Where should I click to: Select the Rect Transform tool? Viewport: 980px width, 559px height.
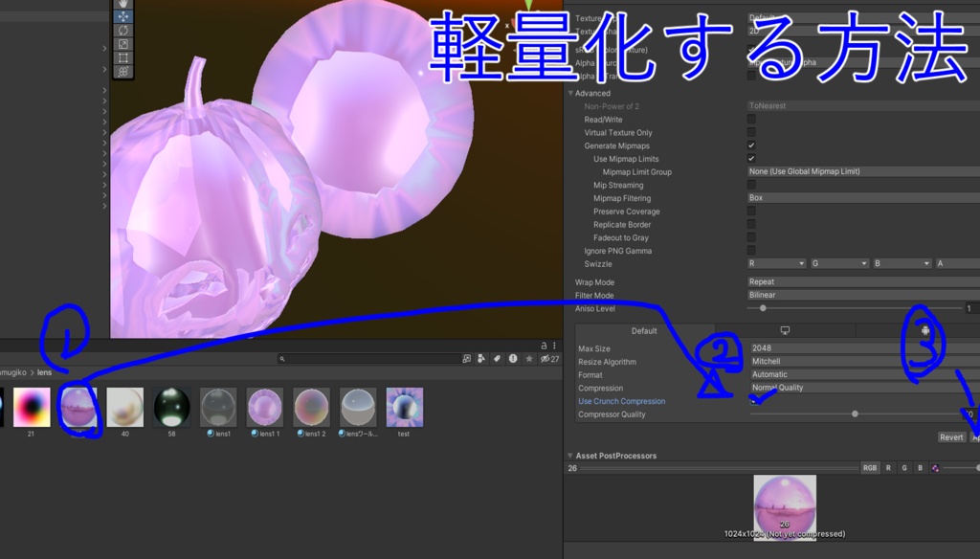click(x=122, y=56)
